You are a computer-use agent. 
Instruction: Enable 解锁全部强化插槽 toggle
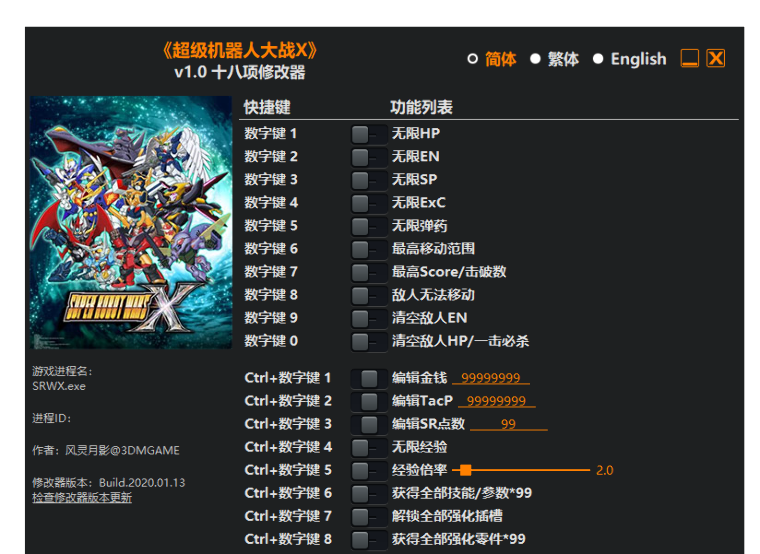click(x=369, y=517)
